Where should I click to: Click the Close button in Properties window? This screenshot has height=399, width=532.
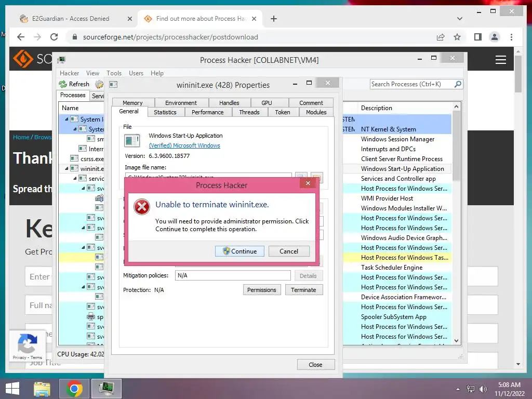click(x=315, y=364)
